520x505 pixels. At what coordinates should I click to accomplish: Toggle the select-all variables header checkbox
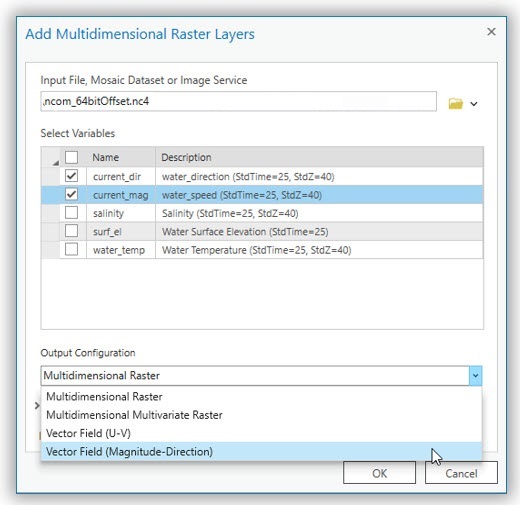click(71, 157)
